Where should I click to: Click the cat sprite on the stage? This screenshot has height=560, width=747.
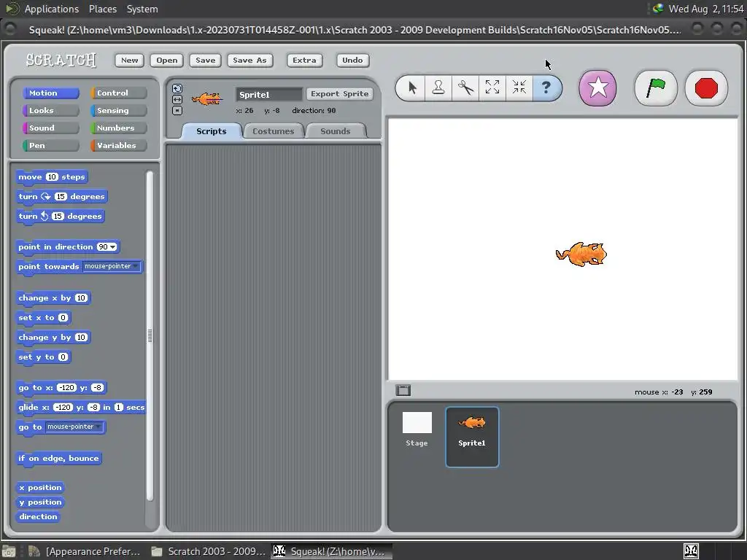pyautogui.click(x=581, y=254)
